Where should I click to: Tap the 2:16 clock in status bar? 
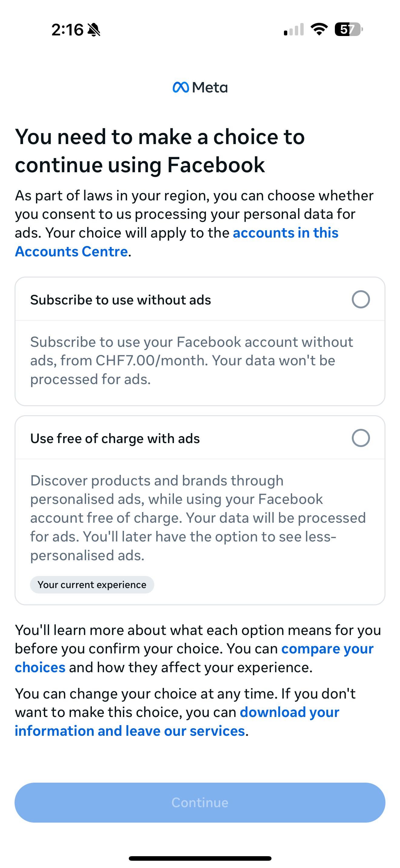(67, 30)
